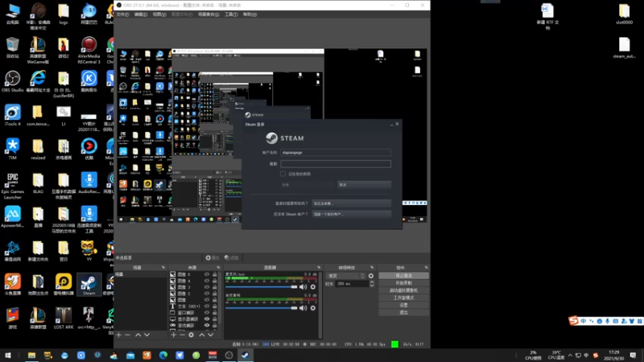Move source down in the sources list

pos(211,335)
